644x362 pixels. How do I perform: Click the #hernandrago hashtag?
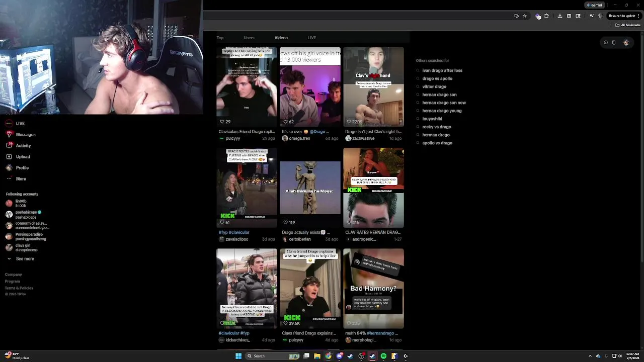coord(380,333)
